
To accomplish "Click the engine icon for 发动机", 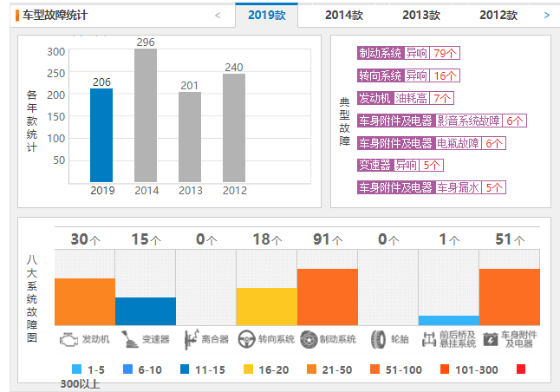I will [x=68, y=339].
